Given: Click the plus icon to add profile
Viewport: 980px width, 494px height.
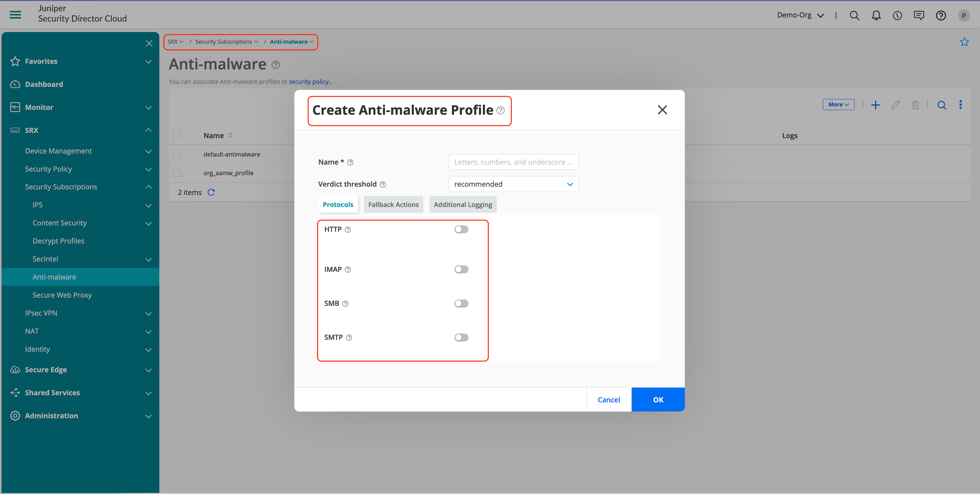Looking at the screenshot, I should pyautogui.click(x=875, y=105).
